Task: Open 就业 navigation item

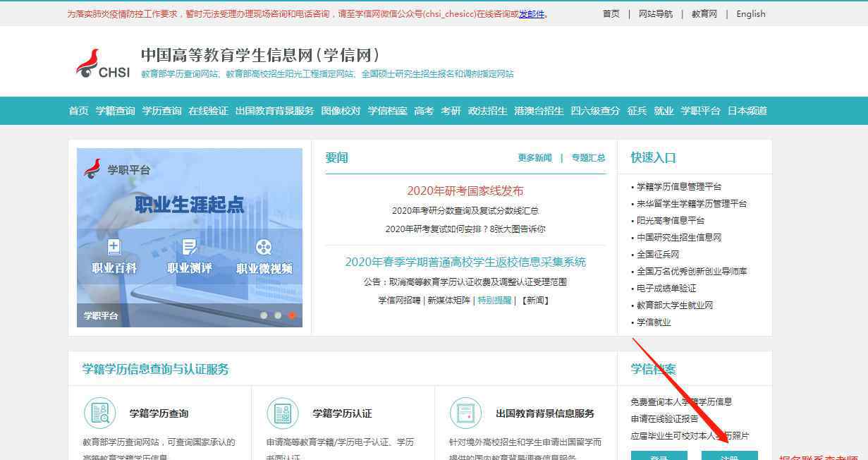Action: 664,111
